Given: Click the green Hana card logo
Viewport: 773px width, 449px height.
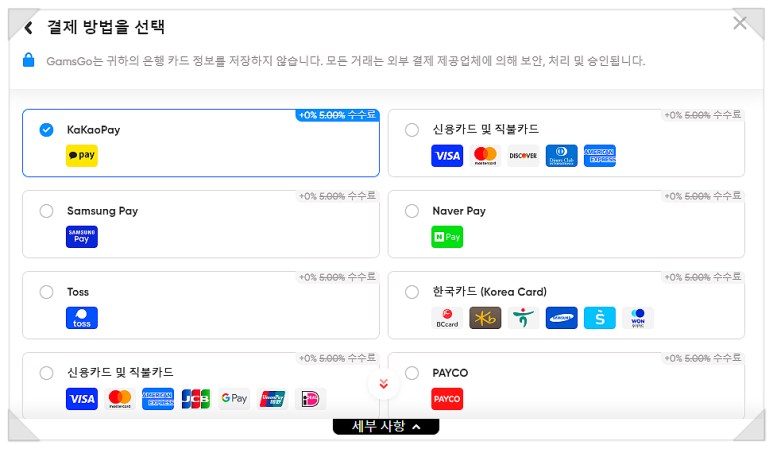Looking at the screenshot, I should click(523, 318).
